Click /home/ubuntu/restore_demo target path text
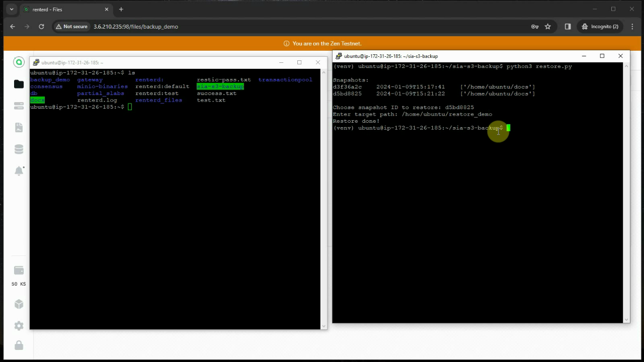644x362 pixels. [447, 114]
